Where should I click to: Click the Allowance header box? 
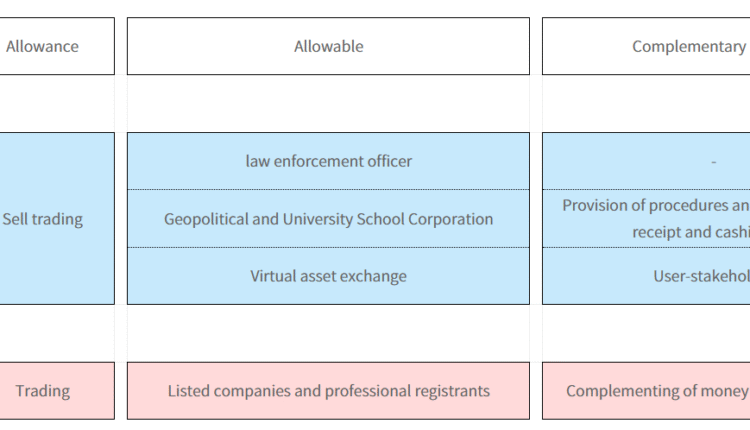45,46
